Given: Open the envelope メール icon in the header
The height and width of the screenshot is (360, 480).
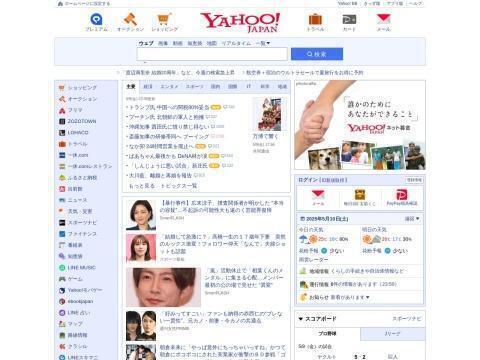Looking at the screenshot, I should click(x=383, y=22).
